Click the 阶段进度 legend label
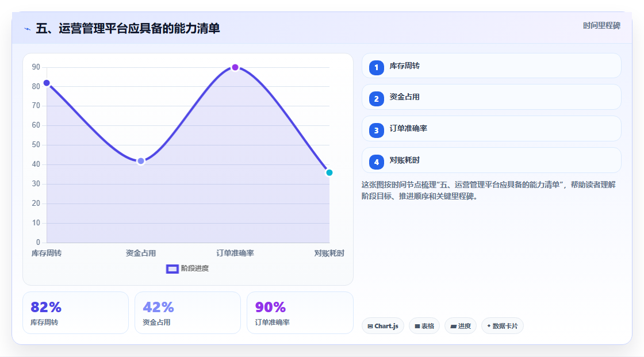This screenshot has height=357, width=644. coord(195,268)
